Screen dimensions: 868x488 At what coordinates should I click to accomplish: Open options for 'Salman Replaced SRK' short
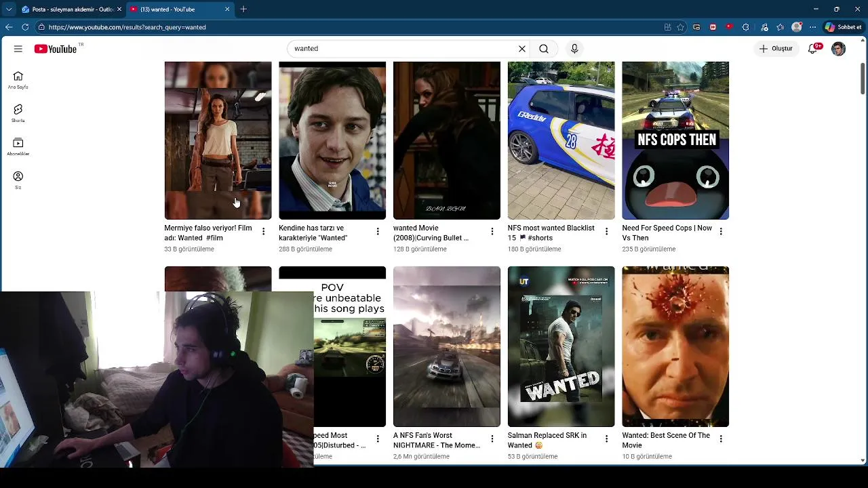(607, 439)
